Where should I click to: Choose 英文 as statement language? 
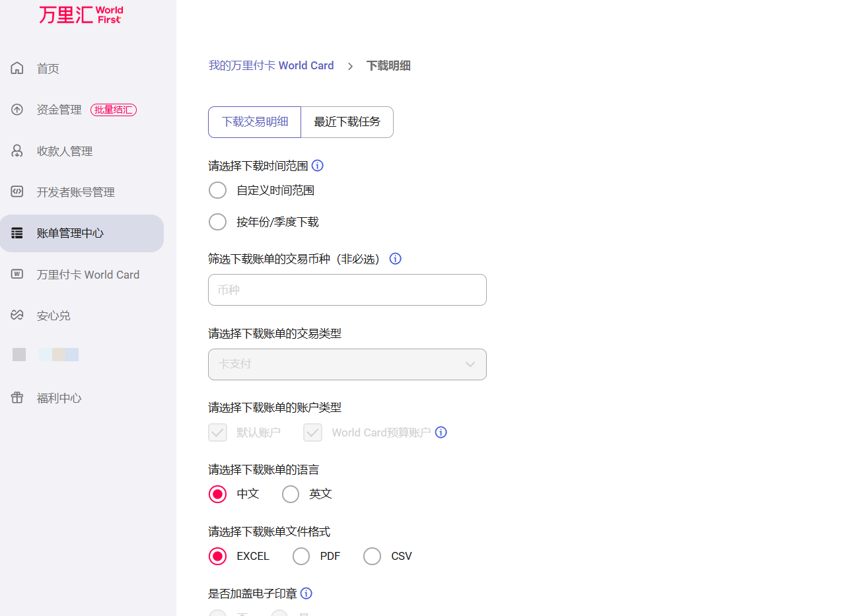[x=291, y=494]
